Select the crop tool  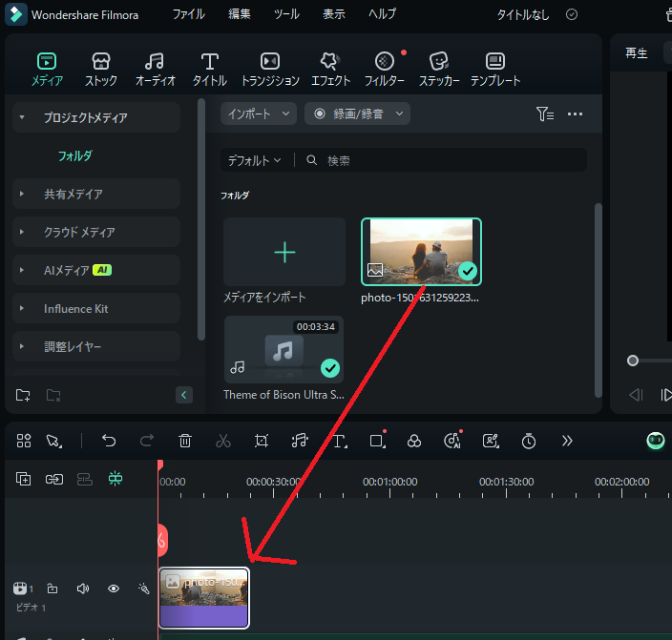[262, 441]
